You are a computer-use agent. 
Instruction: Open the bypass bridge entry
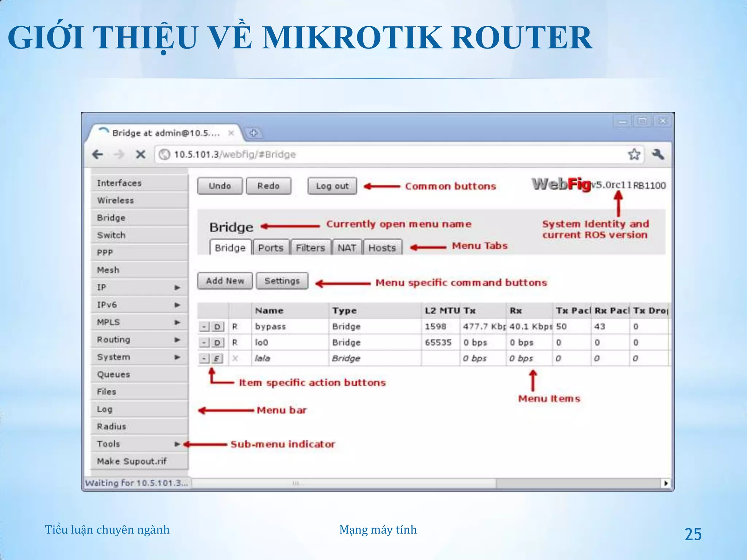270,327
